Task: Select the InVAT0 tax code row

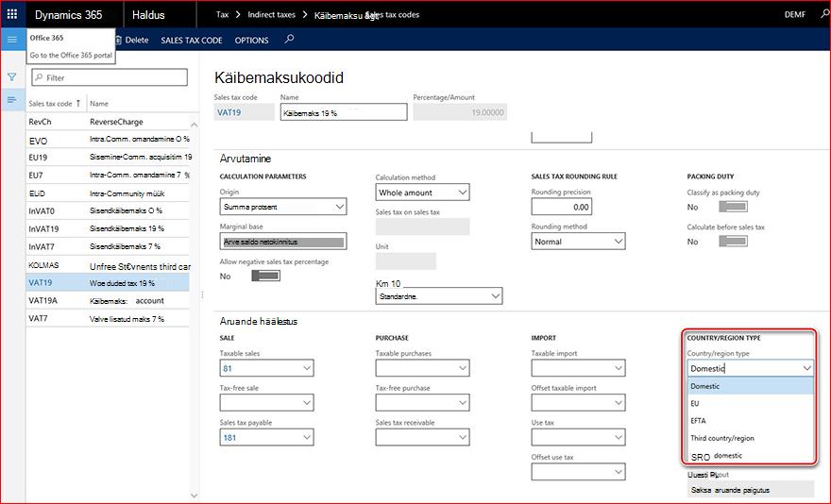Action: pos(108,210)
